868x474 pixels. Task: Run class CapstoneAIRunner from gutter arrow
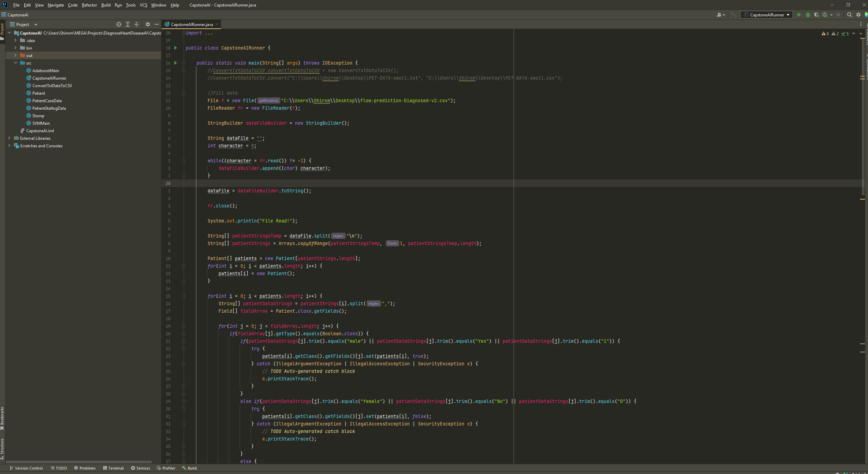pyautogui.click(x=176, y=48)
